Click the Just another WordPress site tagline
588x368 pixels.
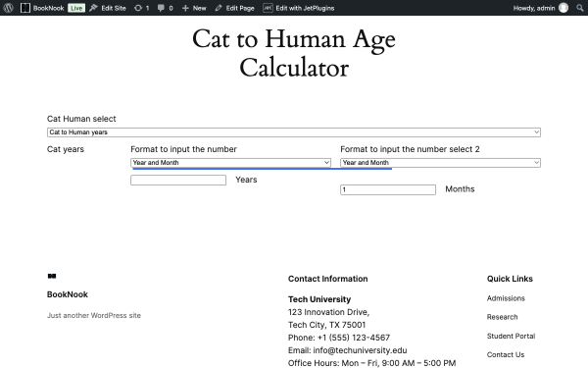94,315
